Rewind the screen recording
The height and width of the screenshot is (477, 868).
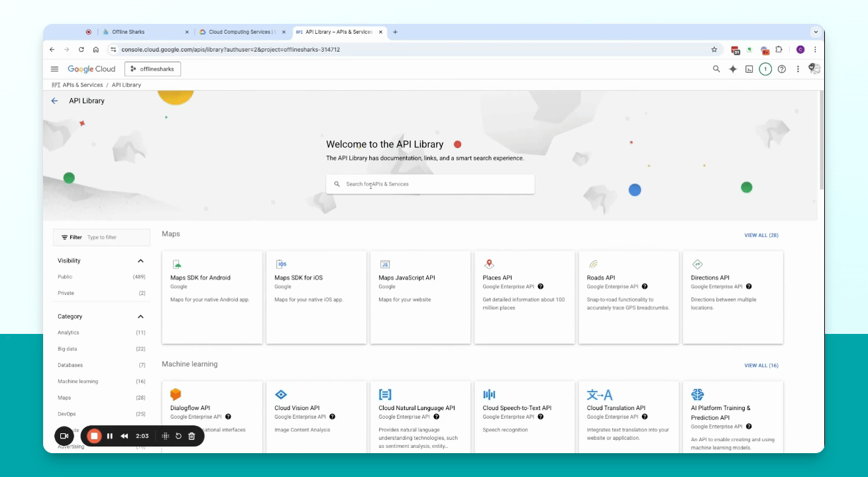[124, 436]
